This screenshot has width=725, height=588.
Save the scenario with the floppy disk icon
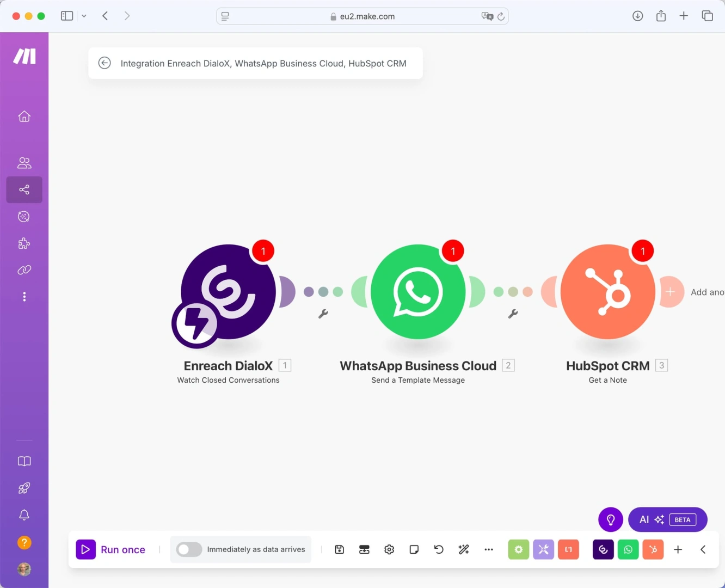coord(339,549)
